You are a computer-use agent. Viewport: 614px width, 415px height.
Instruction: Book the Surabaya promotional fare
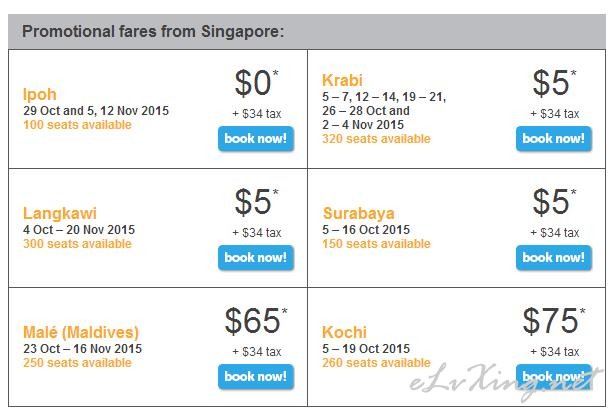pos(554,258)
